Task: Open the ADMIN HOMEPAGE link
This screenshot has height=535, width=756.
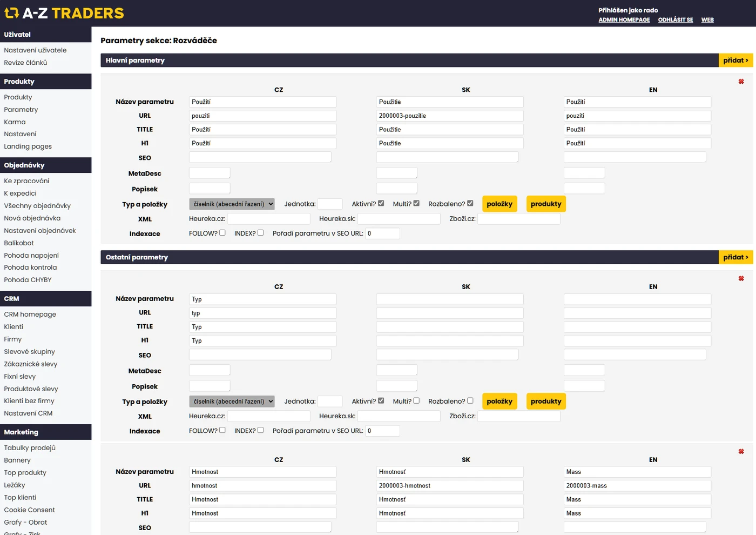Action: (x=624, y=20)
